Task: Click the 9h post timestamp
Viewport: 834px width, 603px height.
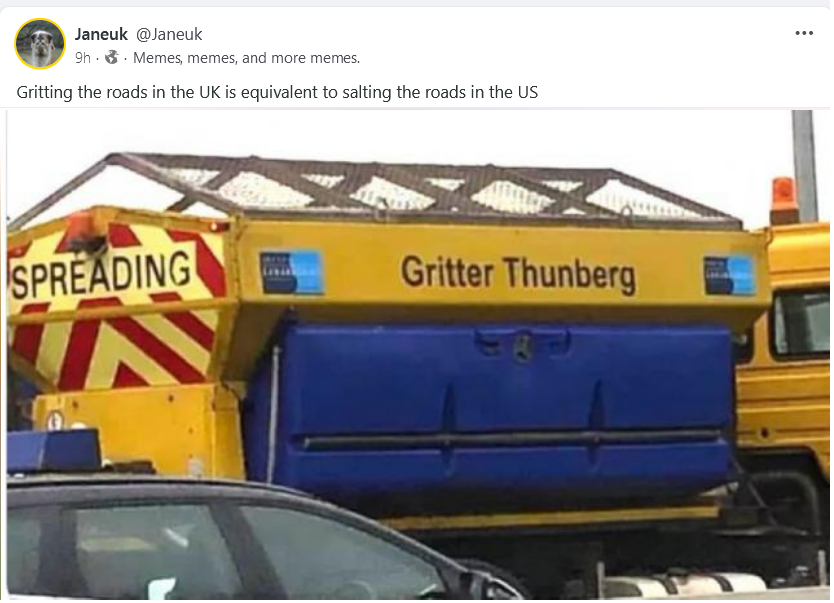Action: pyautogui.click(x=83, y=57)
